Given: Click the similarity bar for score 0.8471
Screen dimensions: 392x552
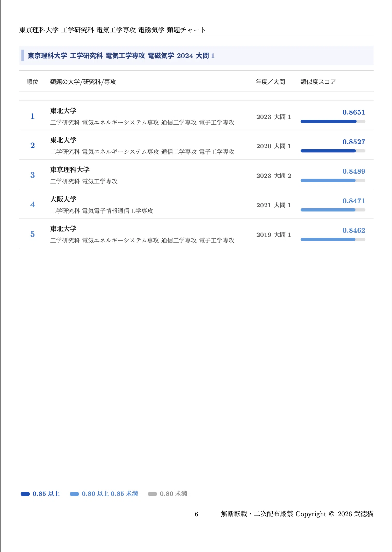Looking at the screenshot, I should coord(333,210).
